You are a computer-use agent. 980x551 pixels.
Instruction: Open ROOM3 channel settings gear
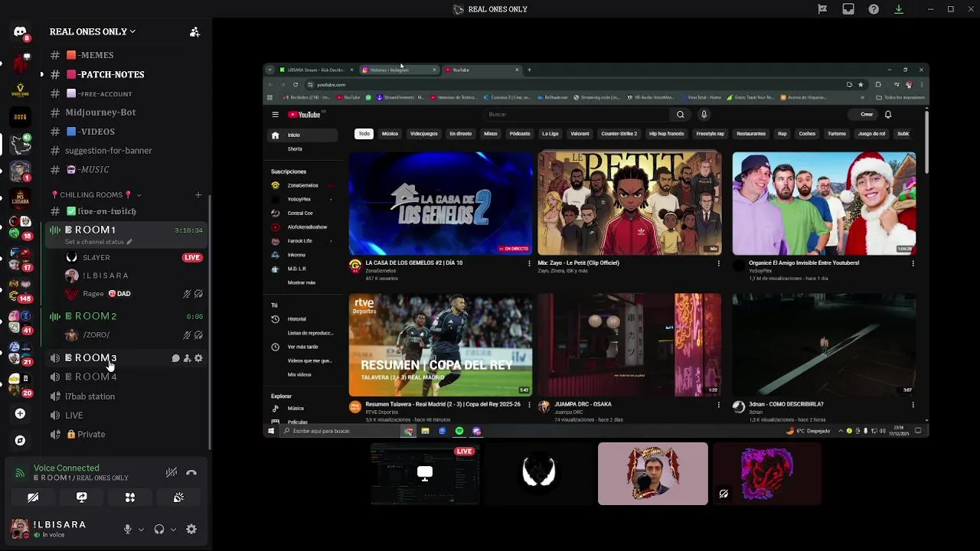(198, 358)
